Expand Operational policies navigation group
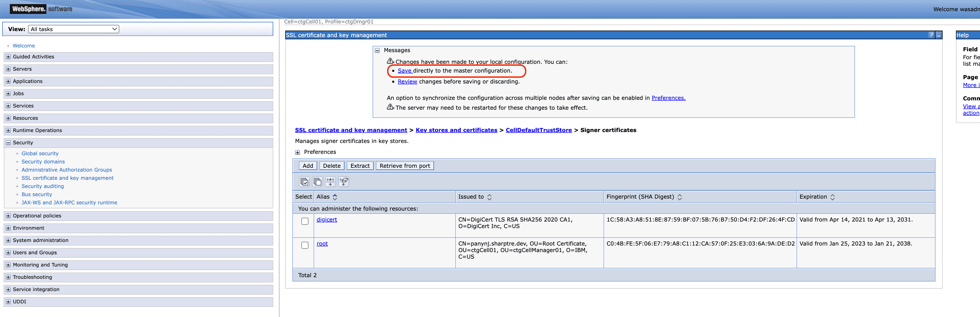Viewport: 980px width, 317px height. [8, 216]
